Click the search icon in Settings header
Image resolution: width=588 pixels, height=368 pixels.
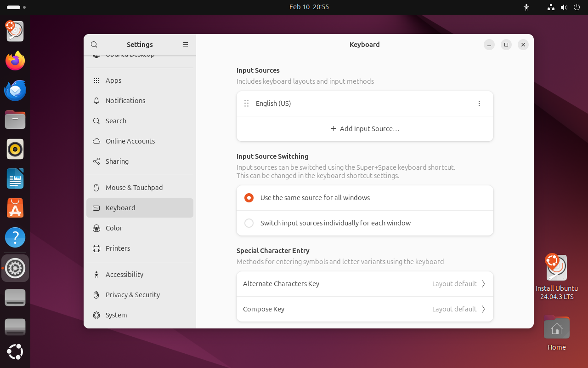click(x=94, y=45)
